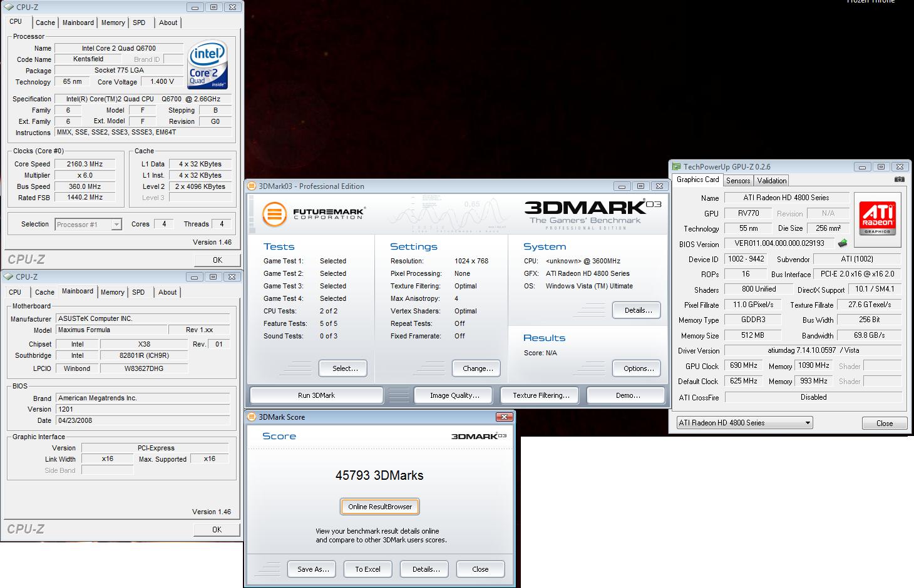Click Close button in GPU-Z
The image size is (914, 588).
(x=885, y=423)
